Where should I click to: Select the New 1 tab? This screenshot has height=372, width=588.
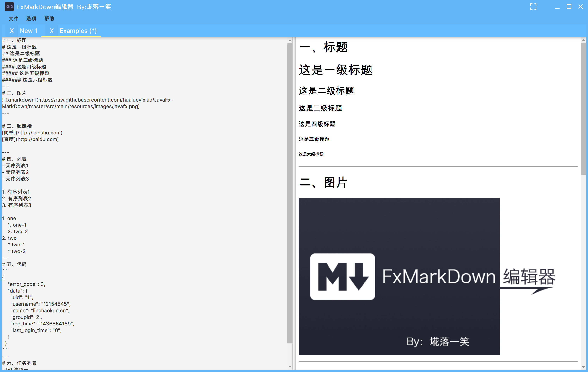[28, 30]
